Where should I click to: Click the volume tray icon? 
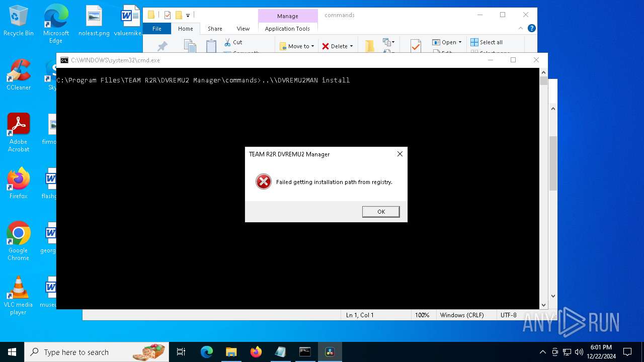pos(579,352)
